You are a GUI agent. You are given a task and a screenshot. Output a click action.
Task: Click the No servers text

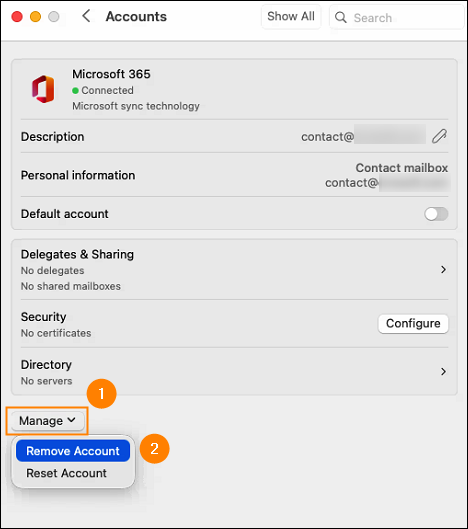[x=47, y=381]
